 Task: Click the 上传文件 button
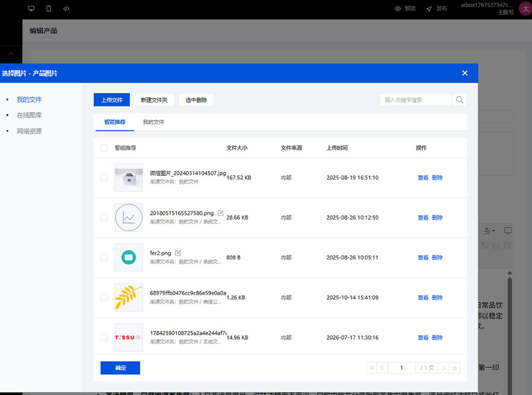(x=112, y=100)
